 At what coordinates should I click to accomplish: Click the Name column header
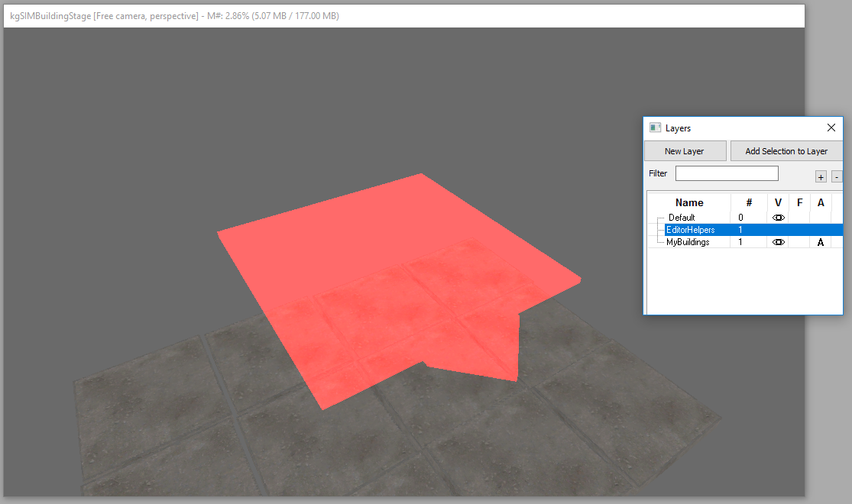(x=689, y=202)
